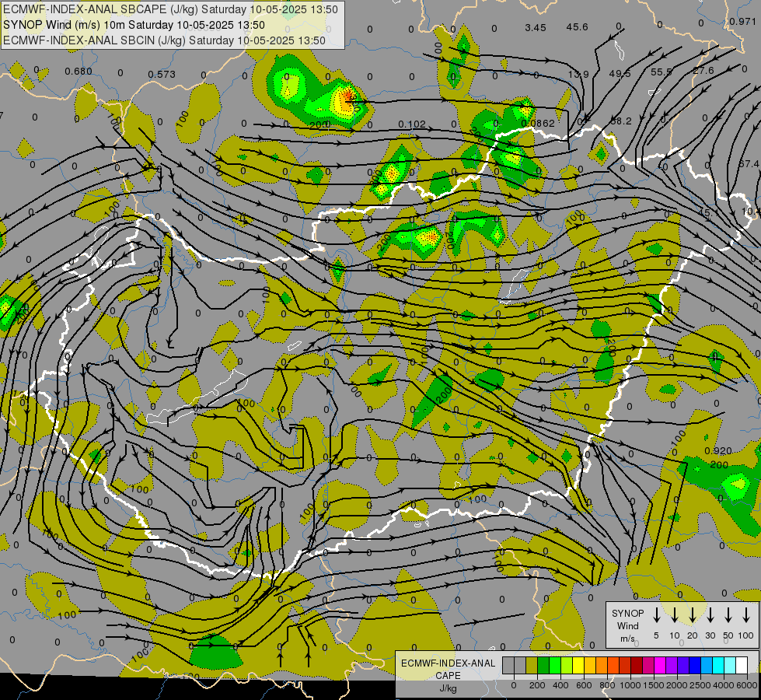Click the map value '45.6'
This screenshot has width=761, height=700.
tap(577, 26)
